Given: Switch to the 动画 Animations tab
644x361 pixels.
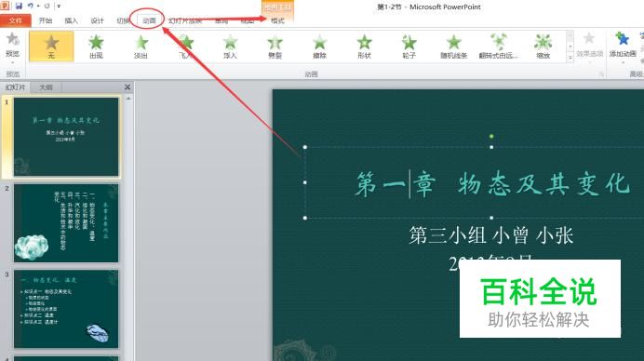Looking at the screenshot, I should click(x=149, y=20).
